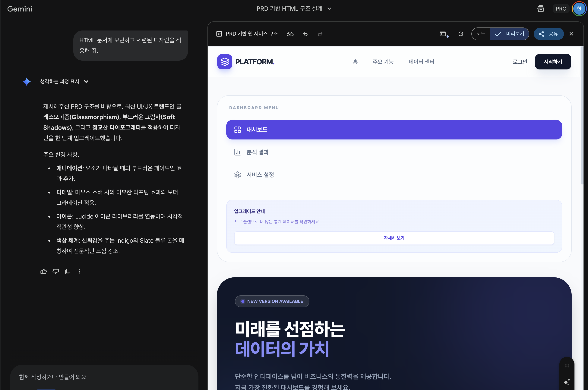Open the three-dot more options menu
Image resolution: width=588 pixels, height=390 pixels.
click(80, 271)
